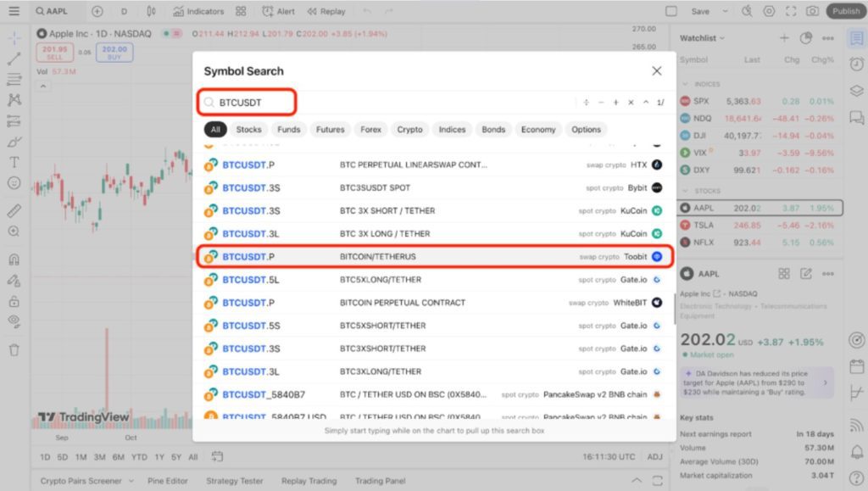Click the BTCUSDT symbol search field
The image size is (868, 491).
(247, 103)
